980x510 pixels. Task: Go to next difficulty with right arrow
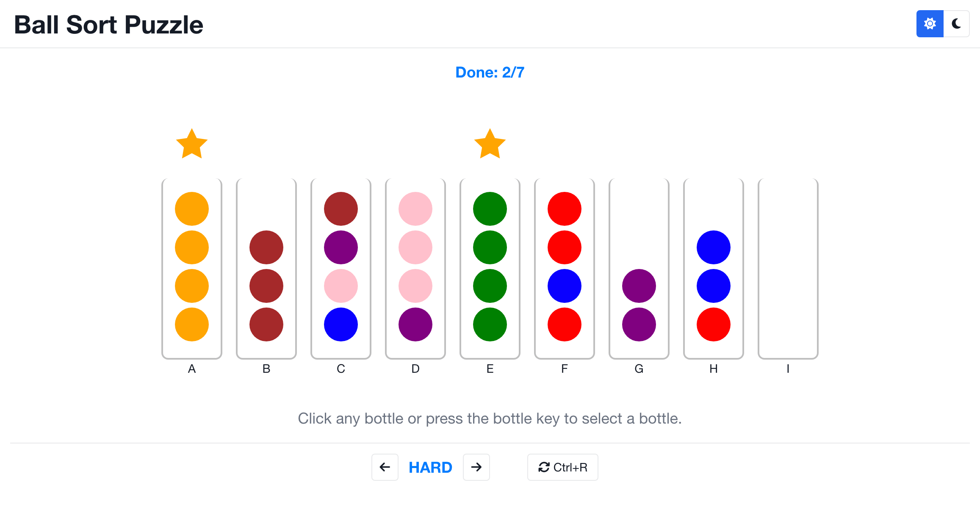[x=476, y=467]
